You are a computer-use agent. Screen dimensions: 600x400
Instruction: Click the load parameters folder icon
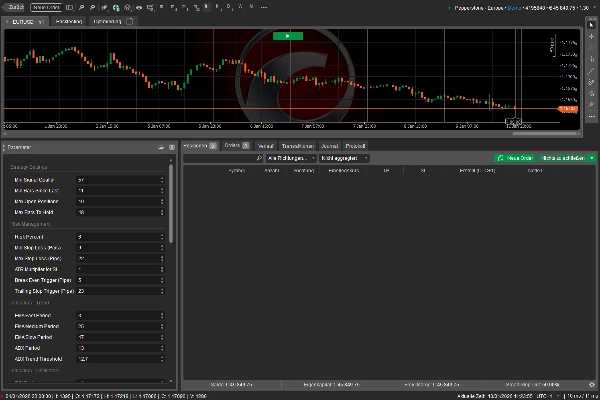pos(161,147)
